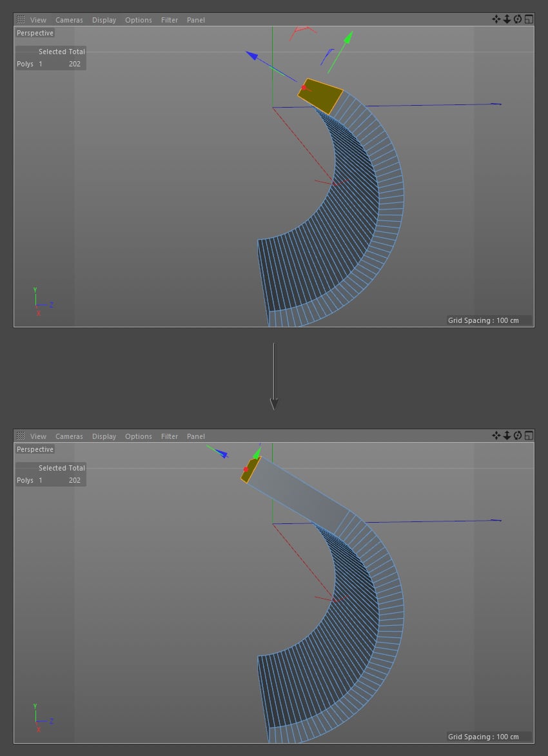Toggle active view maximize icon in top viewport
Screen dimensions: 548x756
[529, 19]
